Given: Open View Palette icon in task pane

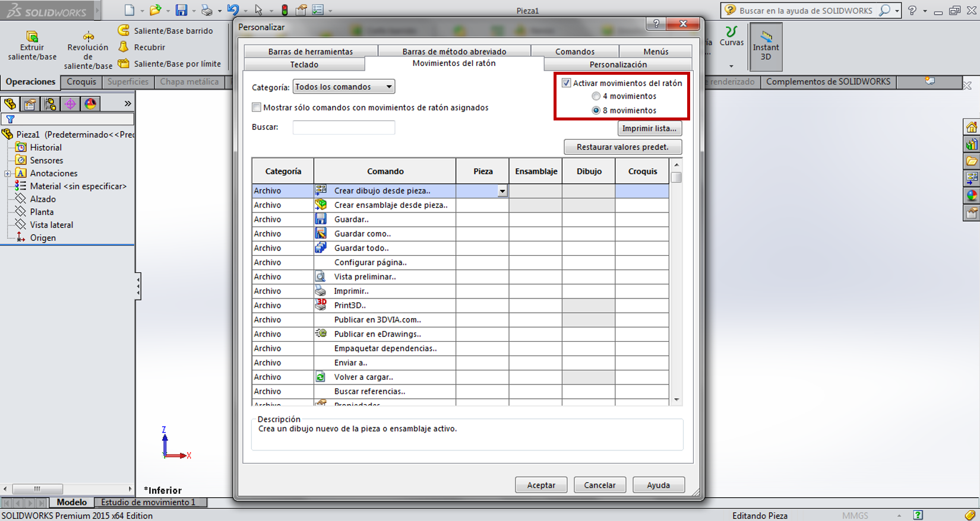Looking at the screenshot, I should (x=972, y=178).
